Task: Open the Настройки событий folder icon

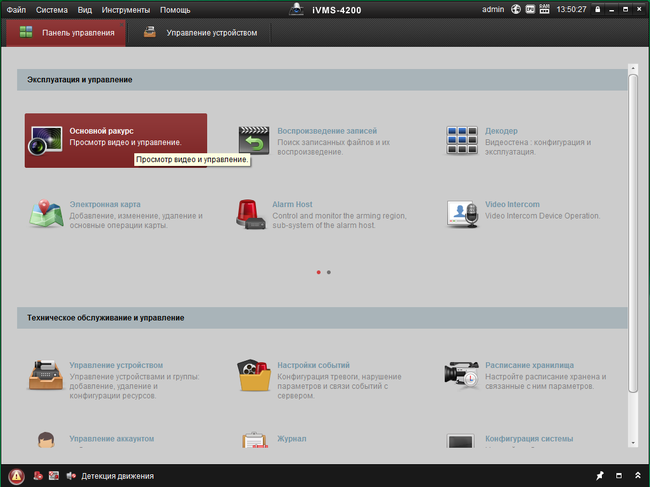Action: click(x=254, y=375)
